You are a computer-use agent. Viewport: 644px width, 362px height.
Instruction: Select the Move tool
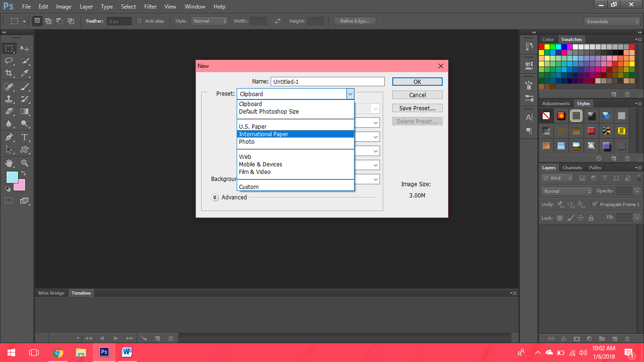(x=25, y=49)
